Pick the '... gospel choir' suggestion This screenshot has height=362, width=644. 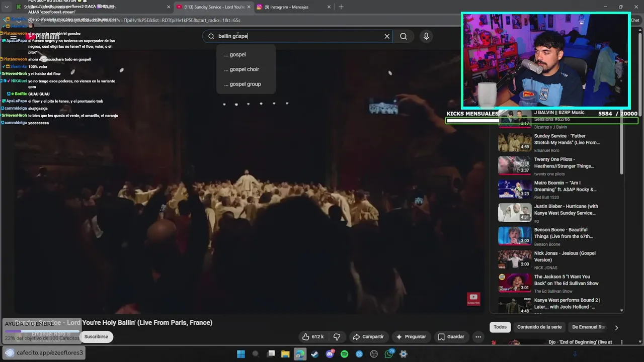(x=246, y=69)
